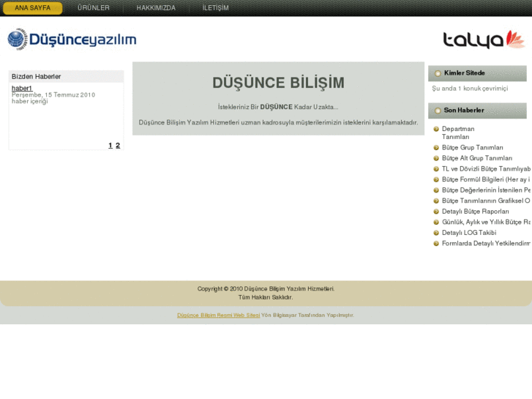
Task: Go to news page 2
Action: click(x=118, y=146)
